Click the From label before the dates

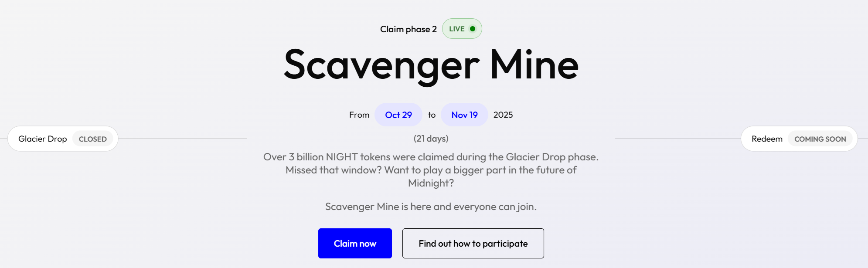click(x=359, y=115)
